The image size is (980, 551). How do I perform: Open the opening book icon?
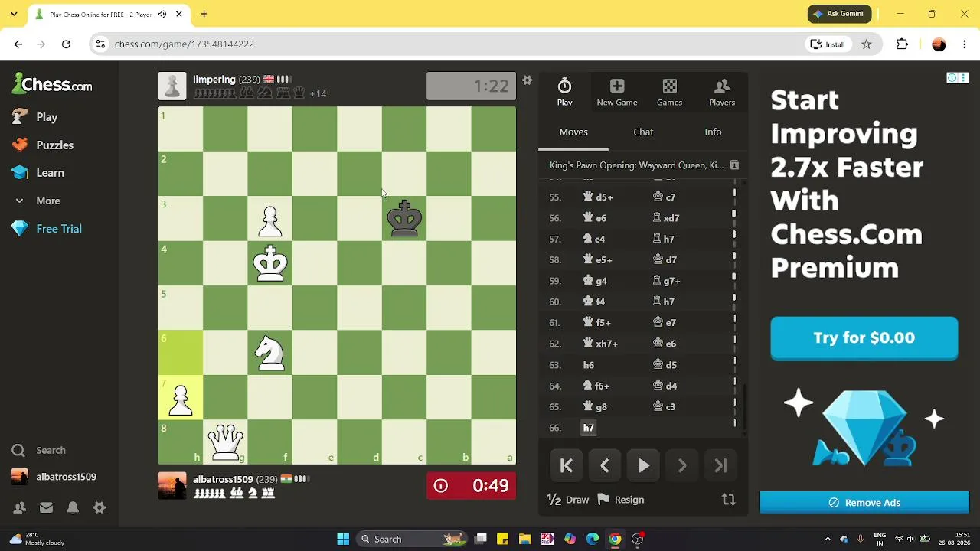[x=734, y=165]
